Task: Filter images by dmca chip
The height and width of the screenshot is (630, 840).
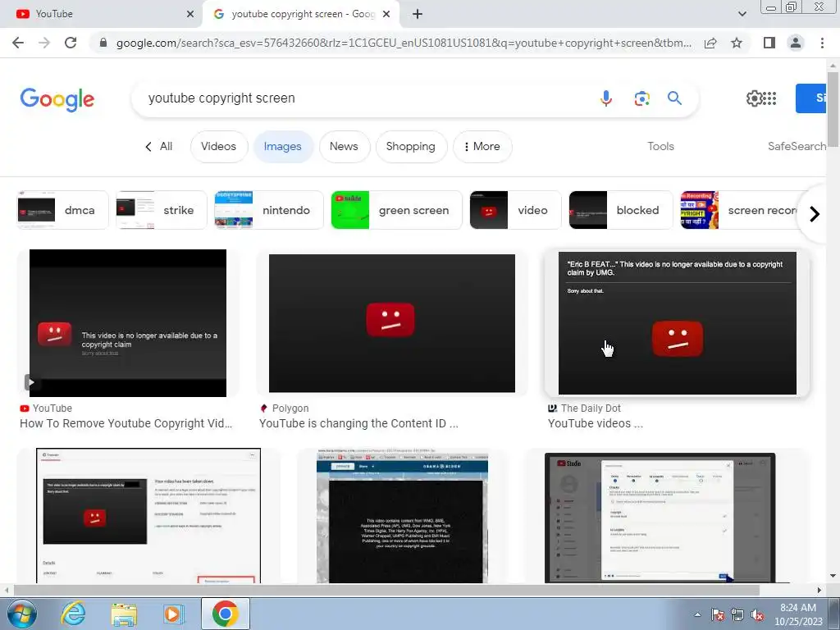Action: click(x=62, y=210)
